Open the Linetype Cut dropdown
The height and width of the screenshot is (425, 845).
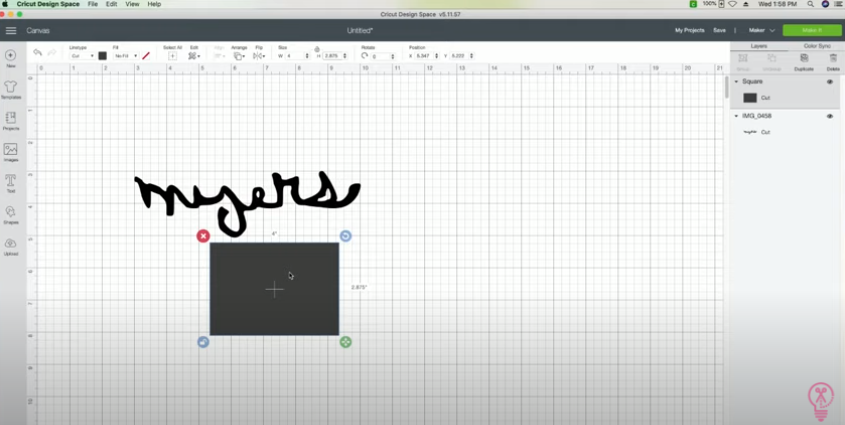(x=82, y=56)
